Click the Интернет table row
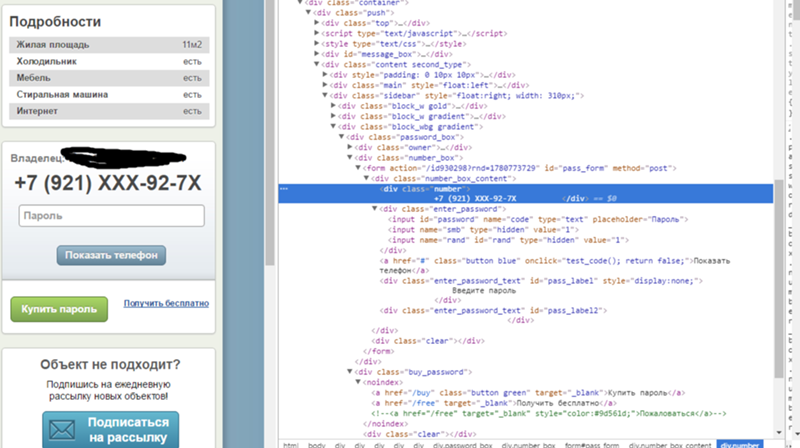This screenshot has width=800, height=448. [x=109, y=111]
